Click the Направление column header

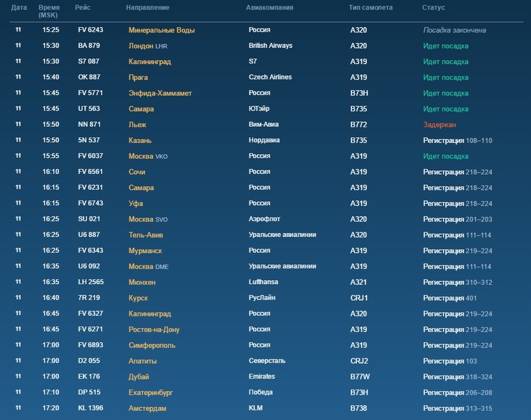148,8
